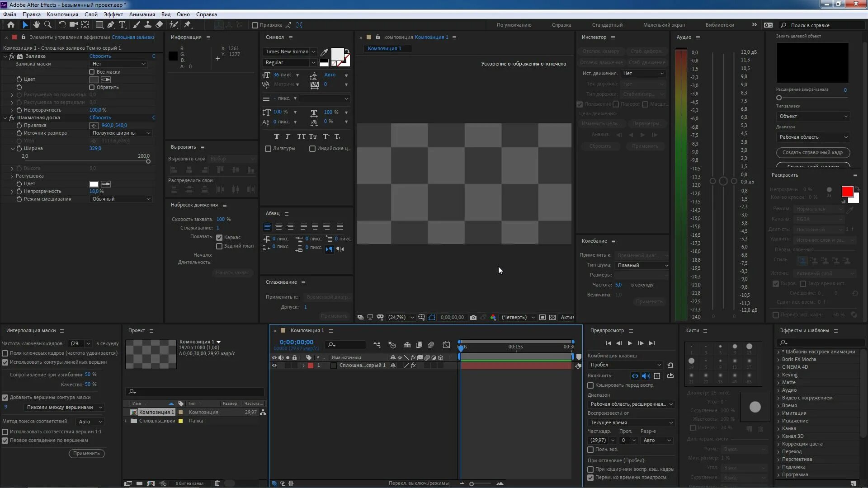Viewport: 868px width, 488px height.
Task: Uncheck the Каркас checkbox
Action: [x=219, y=238]
